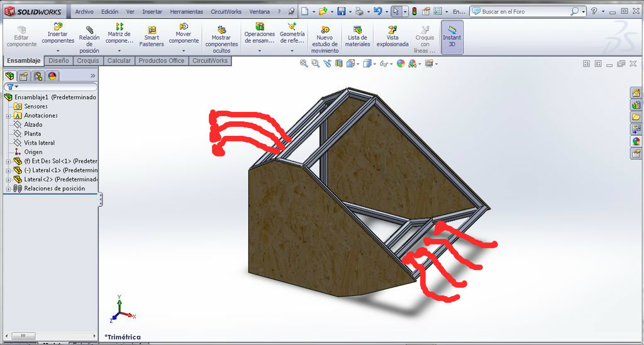Open Operaciones de ensamblaje dropdown arrow
This screenshot has width=644, height=345.
click(x=260, y=51)
